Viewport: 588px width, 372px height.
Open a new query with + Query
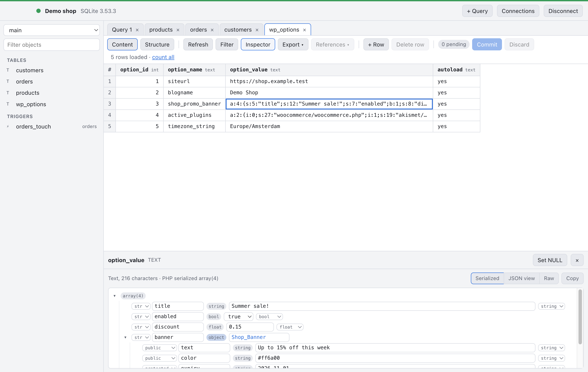477,11
